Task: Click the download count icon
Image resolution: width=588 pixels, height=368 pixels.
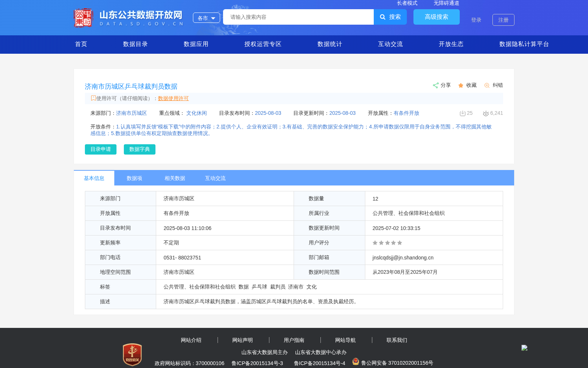Action: coord(463,113)
